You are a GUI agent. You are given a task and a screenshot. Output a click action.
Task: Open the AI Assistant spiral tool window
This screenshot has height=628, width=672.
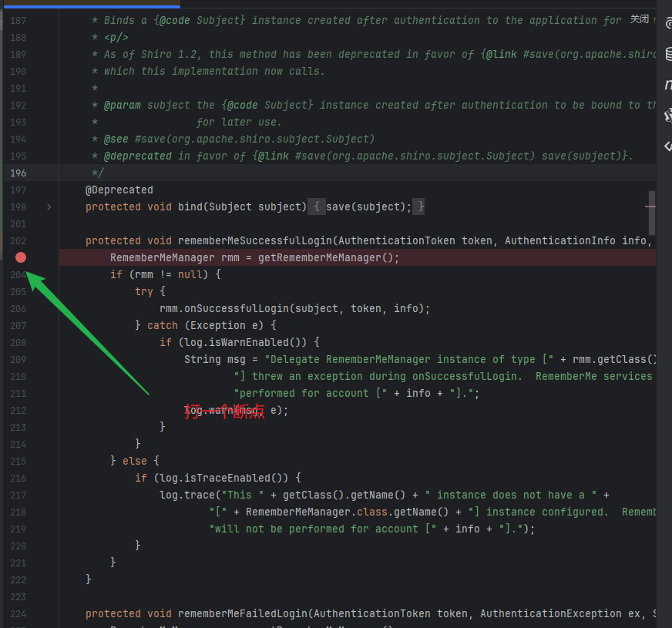[x=669, y=22]
